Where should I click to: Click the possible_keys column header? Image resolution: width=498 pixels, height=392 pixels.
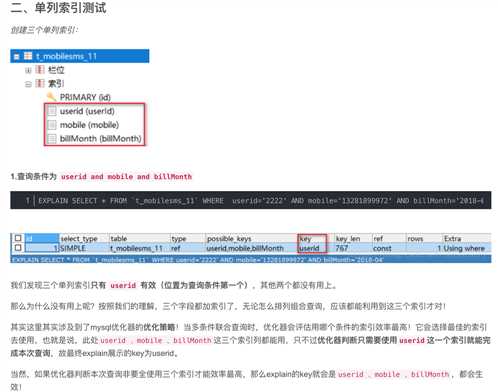tap(251, 238)
